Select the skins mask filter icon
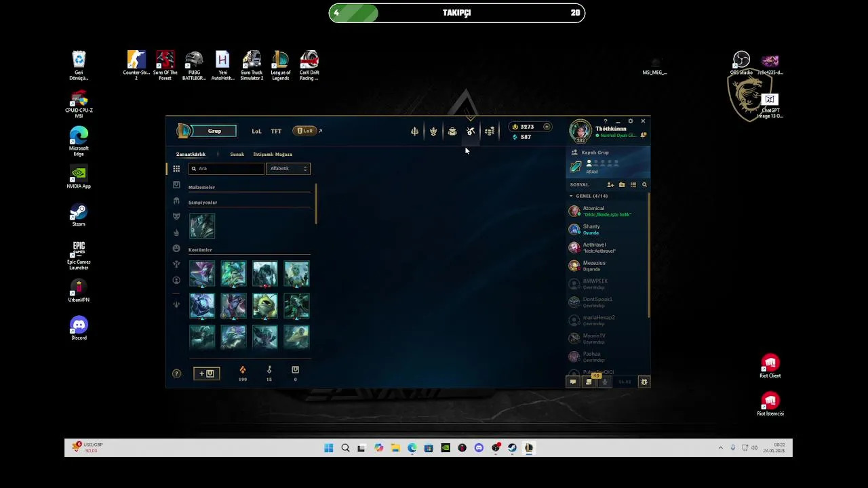Screen dimensions: 868x488 coord(176,216)
